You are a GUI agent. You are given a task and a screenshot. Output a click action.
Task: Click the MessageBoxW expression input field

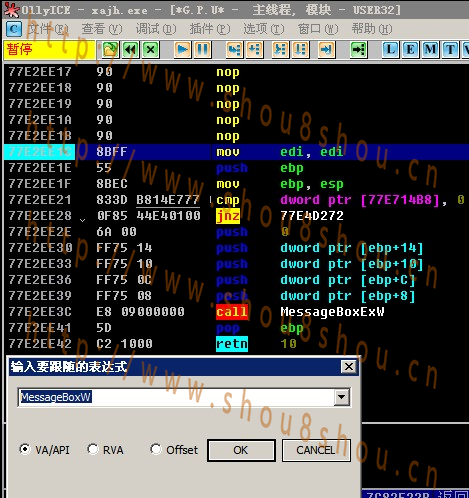[176, 397]
